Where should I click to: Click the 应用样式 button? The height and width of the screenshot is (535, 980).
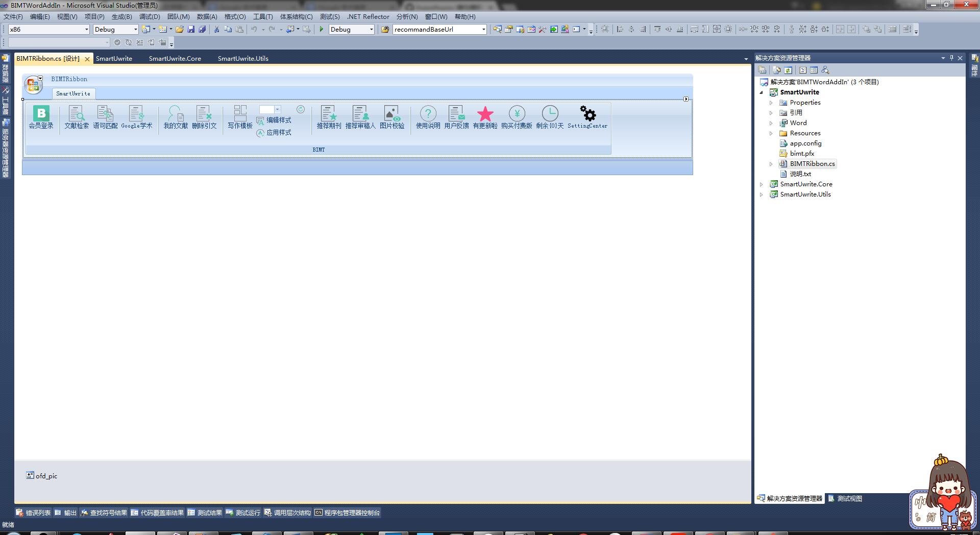click(x=274, y=133)
